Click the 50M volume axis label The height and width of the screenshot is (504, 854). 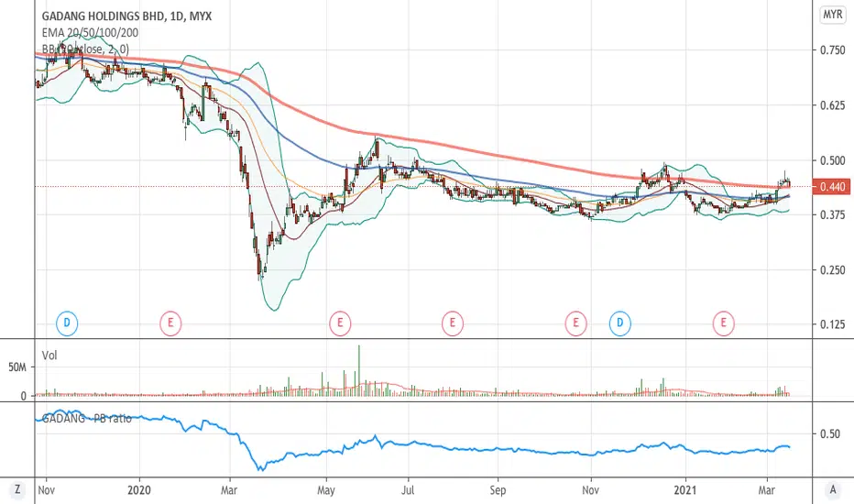point(16,367)
